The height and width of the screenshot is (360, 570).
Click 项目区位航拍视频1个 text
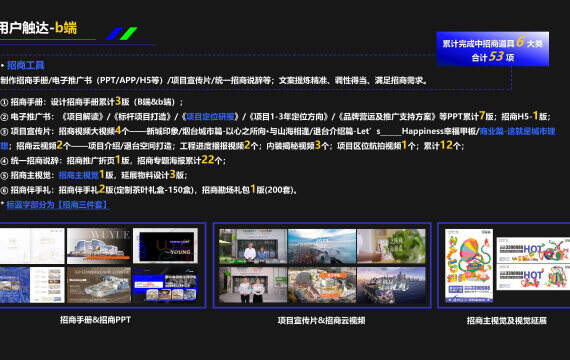pyautogui.click(x=376, y=145)
